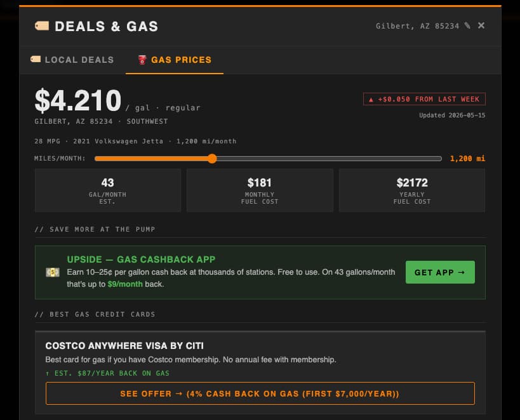The image size is (520, 420).
Task: Click the price tag icon beside Deals & Gas
Action: (42, 26)
